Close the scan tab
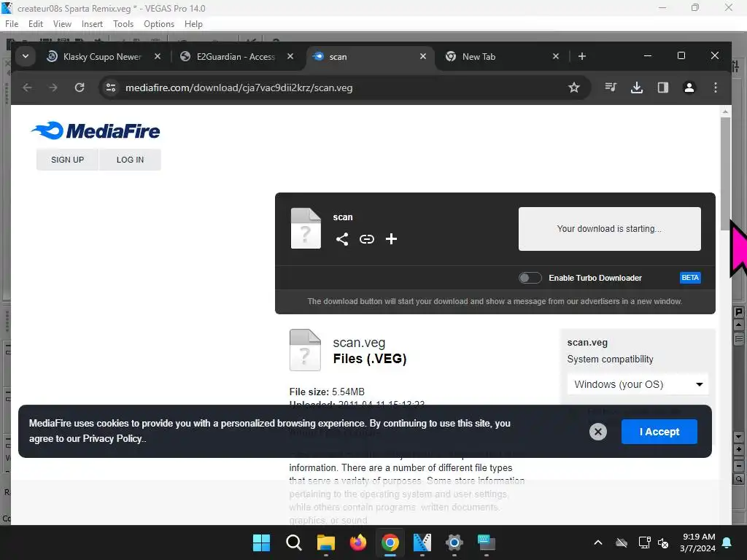 pyautogui.click(x=422, y=56)
